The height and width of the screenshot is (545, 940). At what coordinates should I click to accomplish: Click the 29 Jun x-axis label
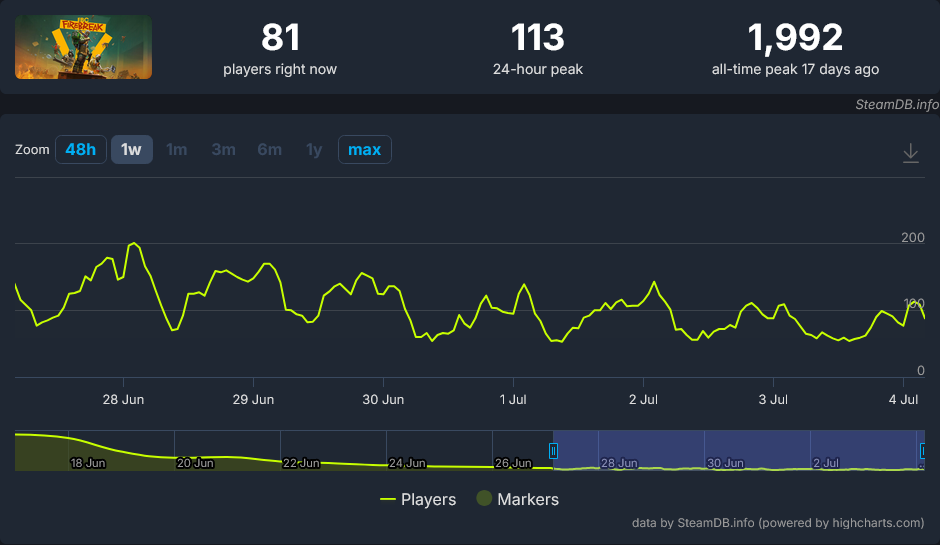pos(253,399)
